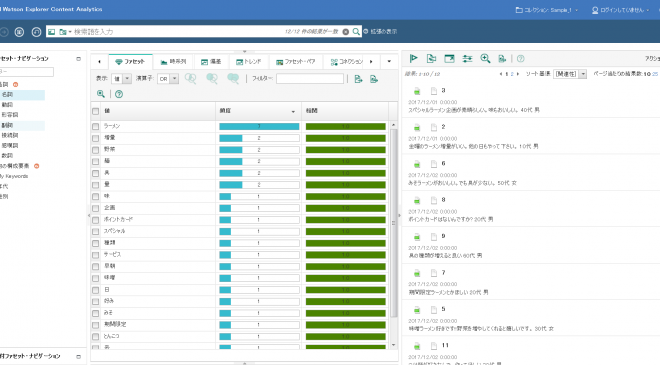
Task: Open the tab list dropdown arrow
Action: coord(389,61)
